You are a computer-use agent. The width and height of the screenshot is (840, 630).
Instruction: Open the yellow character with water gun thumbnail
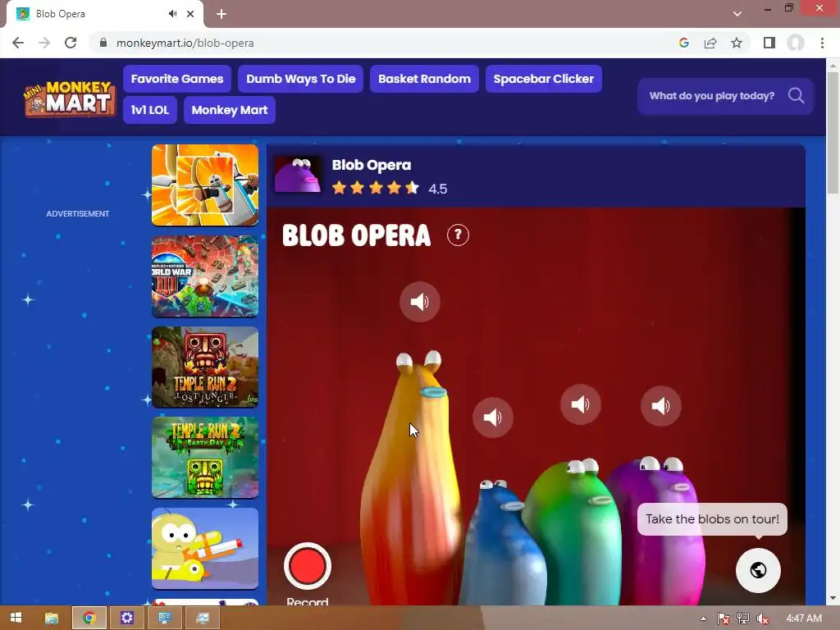[x=204, y=549]
